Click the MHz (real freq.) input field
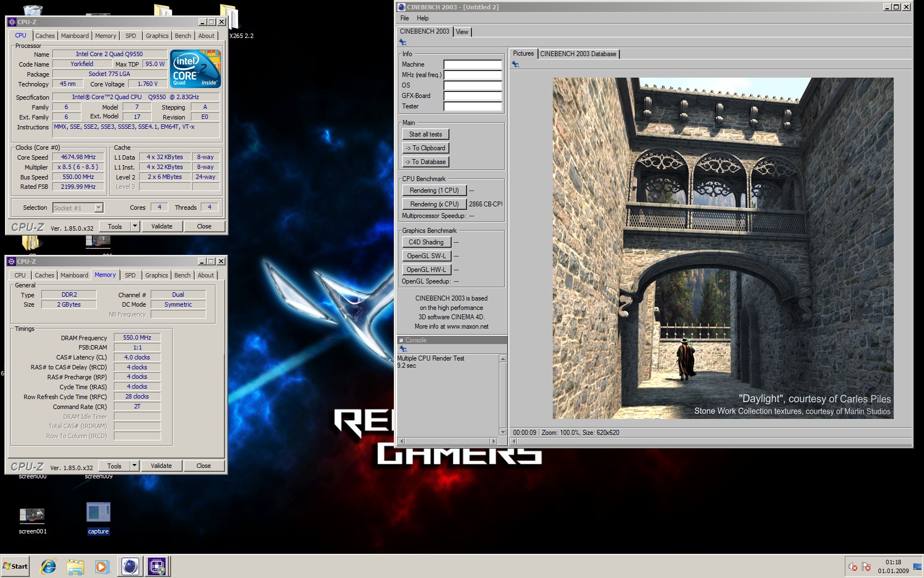Viewport: 924px width, 578px height. [472, 75]
